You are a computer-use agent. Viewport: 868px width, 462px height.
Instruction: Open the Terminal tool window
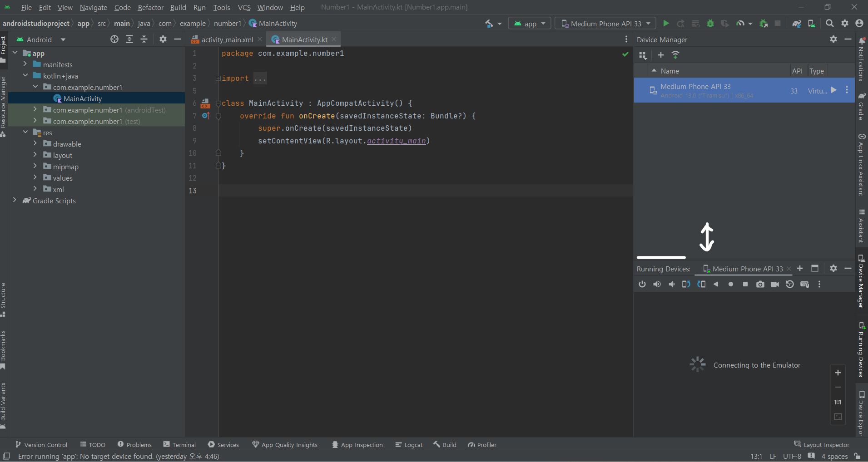pyautogui.click(x=179, y=445)
